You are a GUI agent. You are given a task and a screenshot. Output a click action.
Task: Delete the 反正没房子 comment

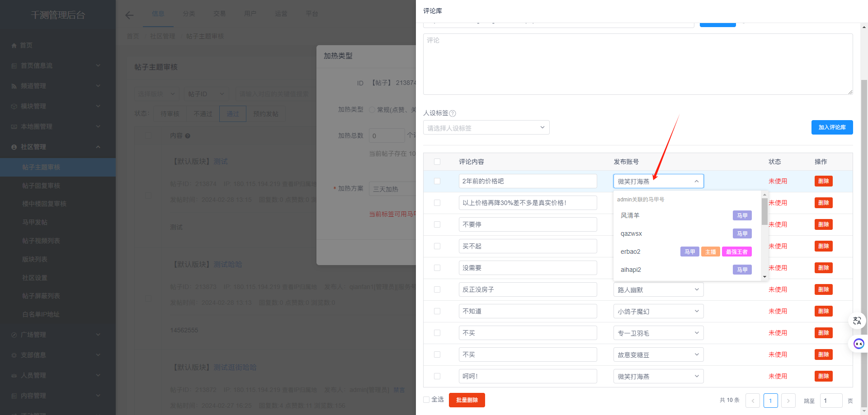point(824,289)
